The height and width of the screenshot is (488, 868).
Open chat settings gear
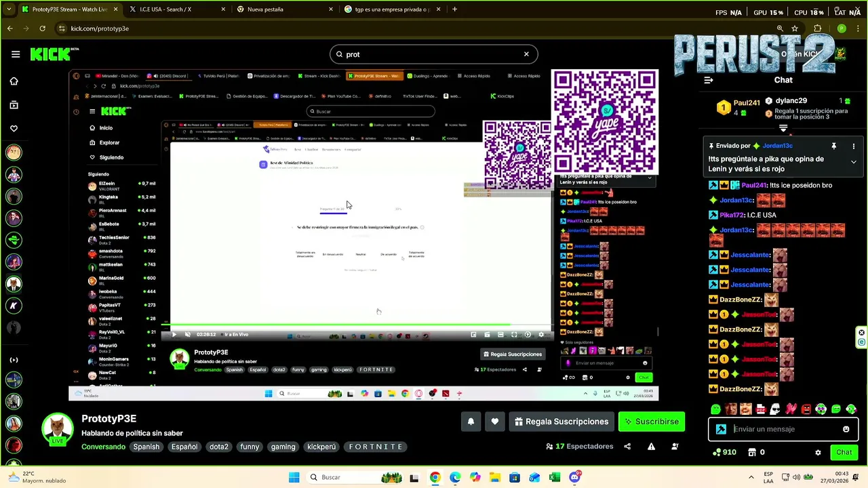(x=818, y=452)
